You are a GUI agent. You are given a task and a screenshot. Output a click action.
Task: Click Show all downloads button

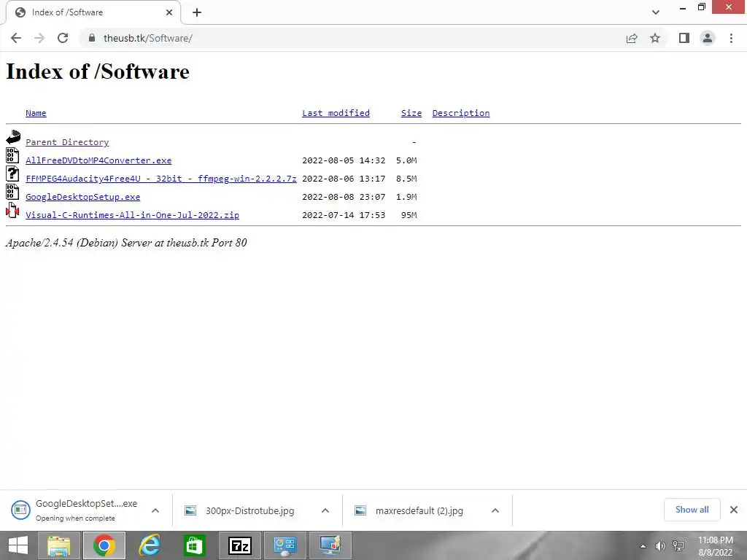coord(692,510)
